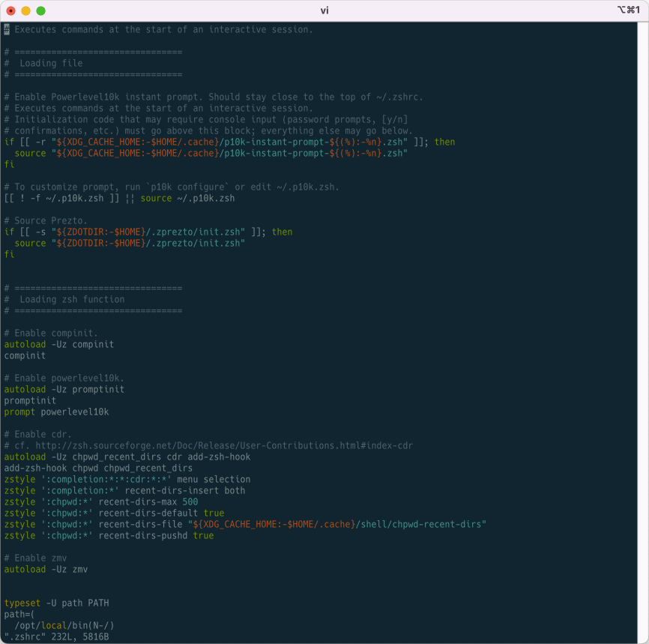Click zstyle 'recent-dirs-max 500' line
The height and width of the screenshot is (644, 649).
click(101, 502)
